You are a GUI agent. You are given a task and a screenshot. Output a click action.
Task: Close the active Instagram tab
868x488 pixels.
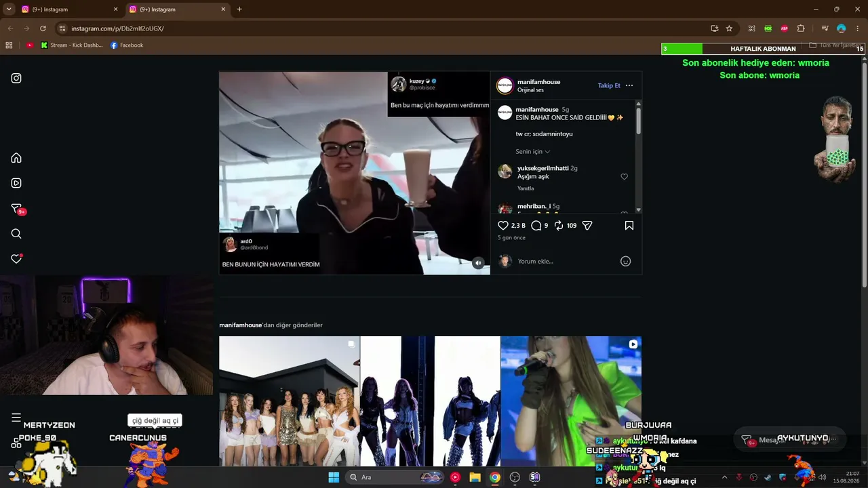[x=223, y=9]
